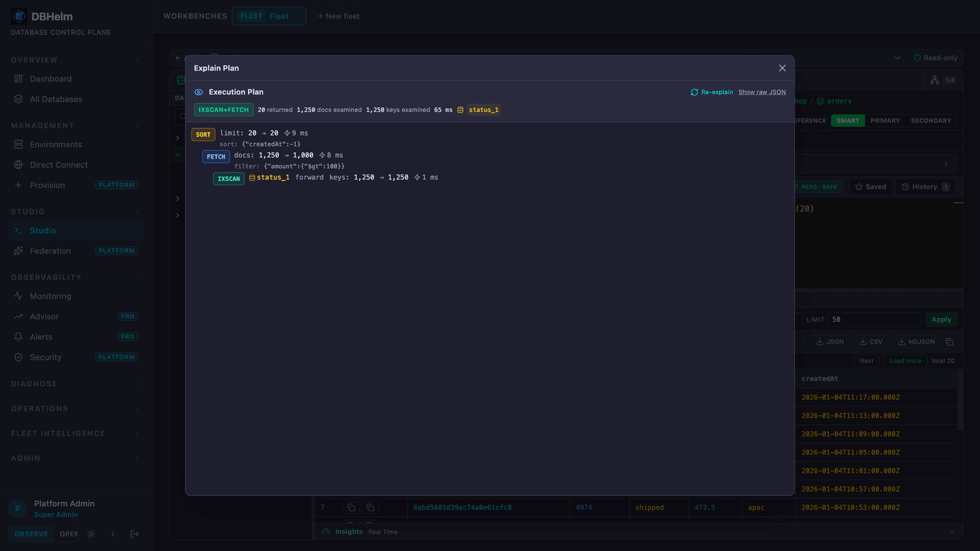Click the Federation sparkle icon
Viewport: 980px width, 551px height.
pyautogui.click(x=18, y=251)
